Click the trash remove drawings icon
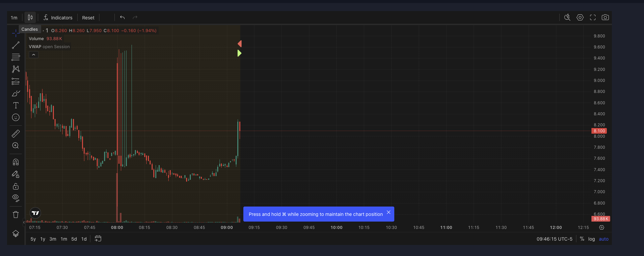 pyautogui.click(x=16, y=215)
